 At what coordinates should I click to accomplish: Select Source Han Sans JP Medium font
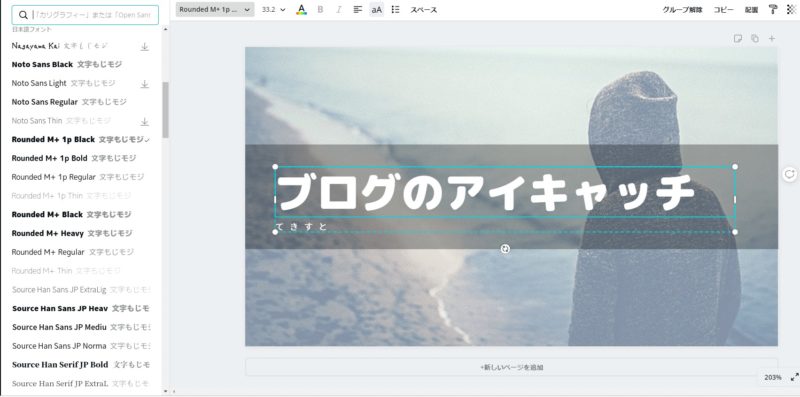tap(81, 327)
